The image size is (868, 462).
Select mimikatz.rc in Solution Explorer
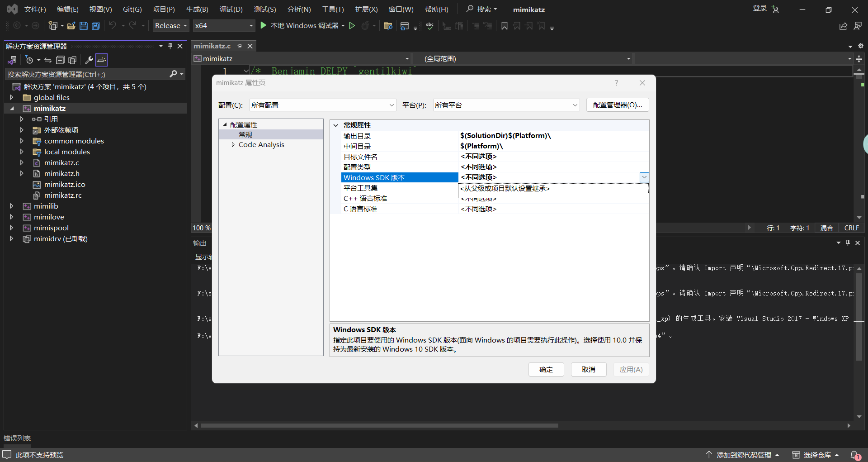pyautogui.click(x=63, y=195)
